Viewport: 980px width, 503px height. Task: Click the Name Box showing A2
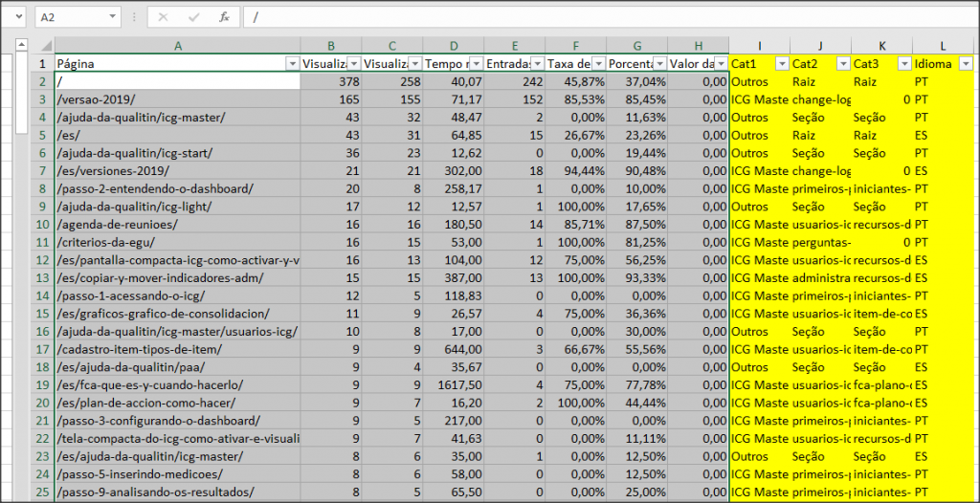click(71, 17)
